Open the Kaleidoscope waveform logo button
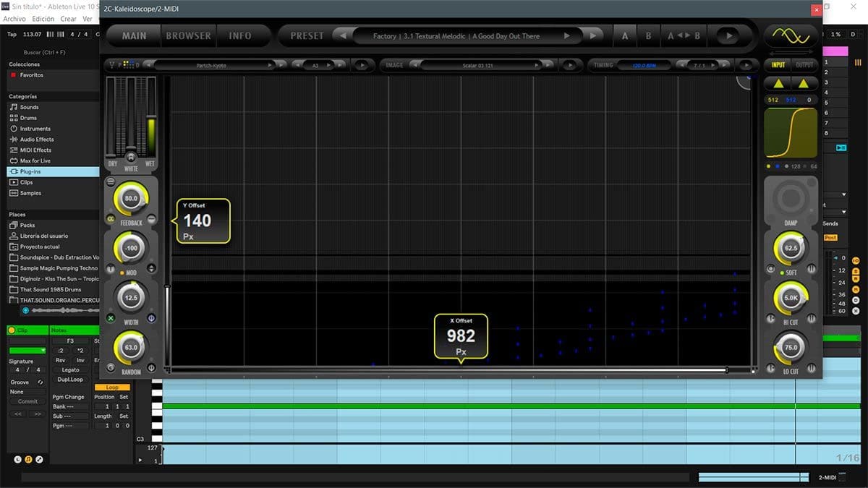The height and width of the screenshot is (488, 868). pos(791,35)
